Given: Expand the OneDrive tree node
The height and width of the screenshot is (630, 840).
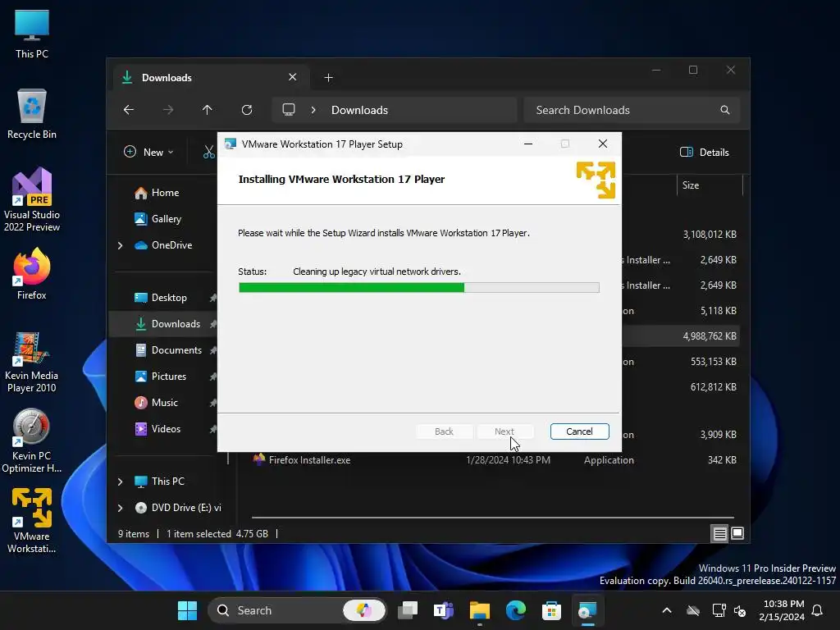Looking at the screenshot, I should [120, 245].
